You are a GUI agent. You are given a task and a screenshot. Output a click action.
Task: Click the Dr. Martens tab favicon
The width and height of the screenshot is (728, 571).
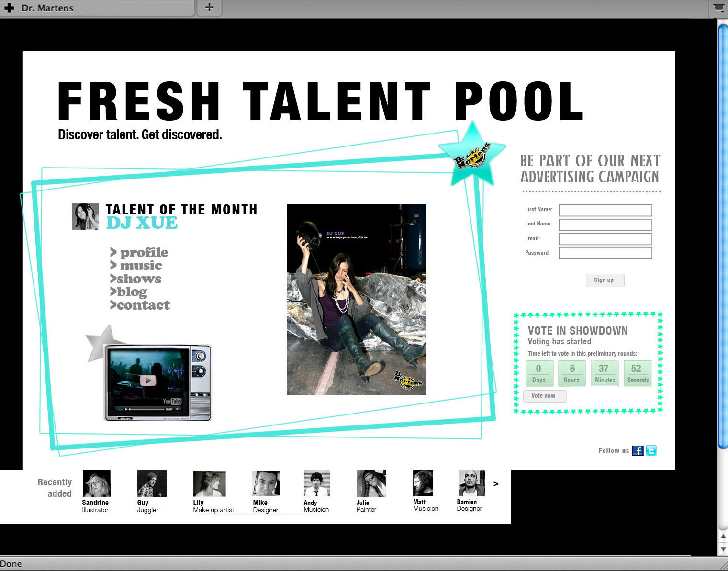point(9,8)
